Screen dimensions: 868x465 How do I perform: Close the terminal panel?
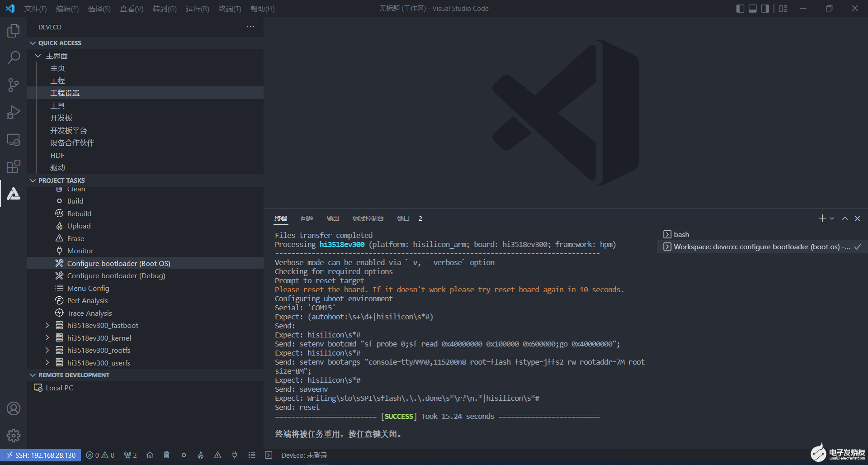tap(857, 218)
